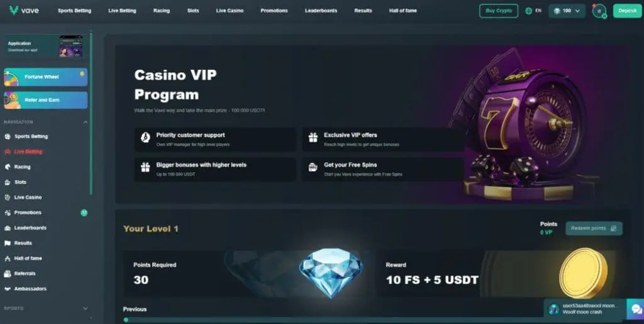Click the Racing sidebar icon
The image size is (644, 324).
8,167
